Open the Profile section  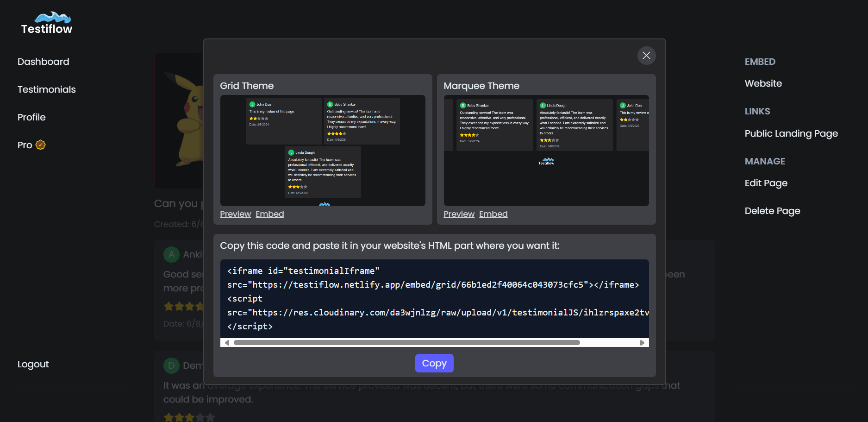tap(31, 117)
